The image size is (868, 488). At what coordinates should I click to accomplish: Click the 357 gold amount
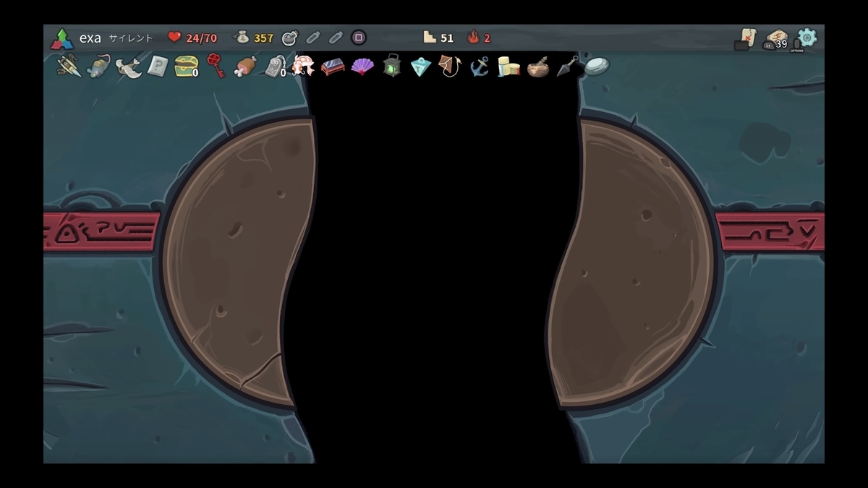263,38
